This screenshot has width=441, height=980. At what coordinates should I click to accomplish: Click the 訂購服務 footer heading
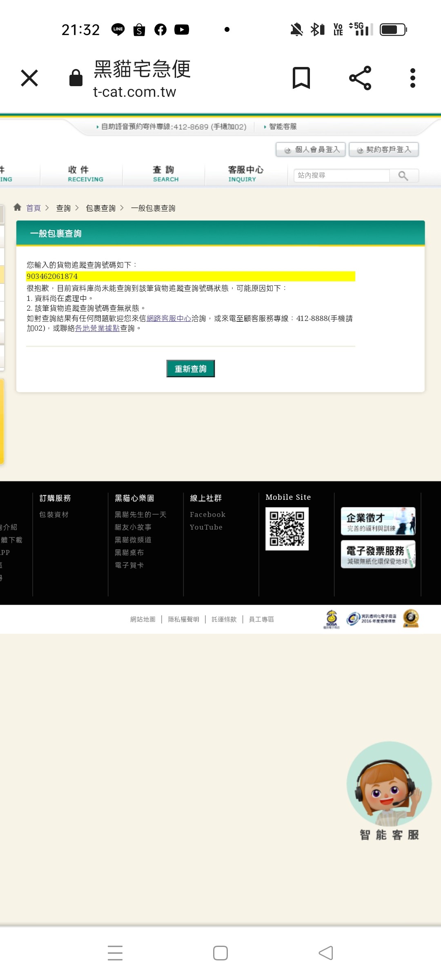click(x=55, y=498)
